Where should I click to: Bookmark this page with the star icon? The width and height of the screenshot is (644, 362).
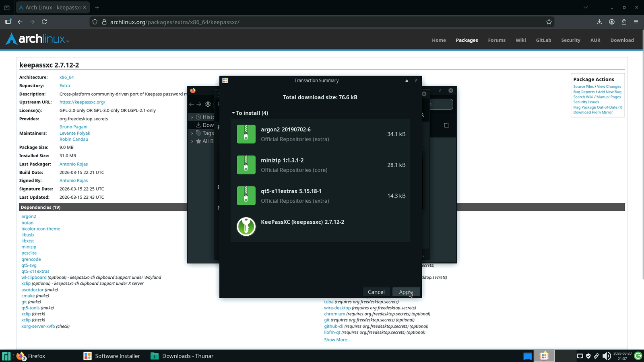click(x=549, y=22)
